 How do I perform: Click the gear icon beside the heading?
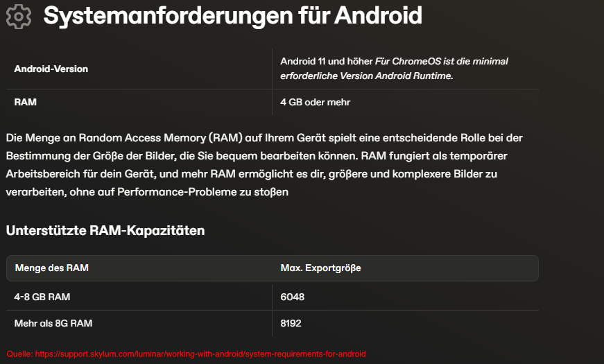[x=19, y=17]
